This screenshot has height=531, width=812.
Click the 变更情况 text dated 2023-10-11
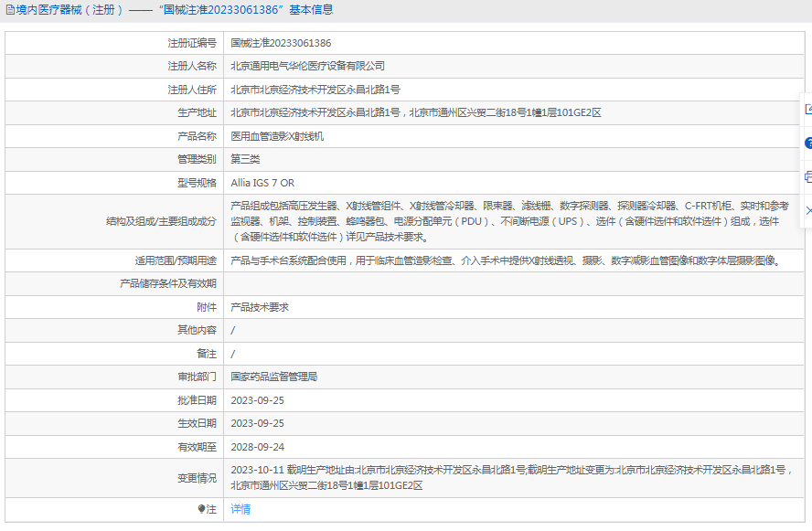point(512,478)
